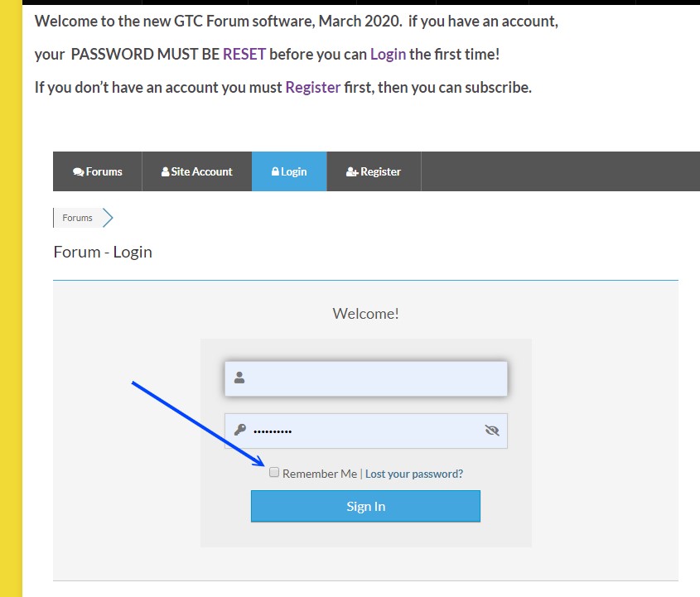The image size is (700, 597).
Task: Click the purple Register link in the welcome text
Action: [313, 87]
